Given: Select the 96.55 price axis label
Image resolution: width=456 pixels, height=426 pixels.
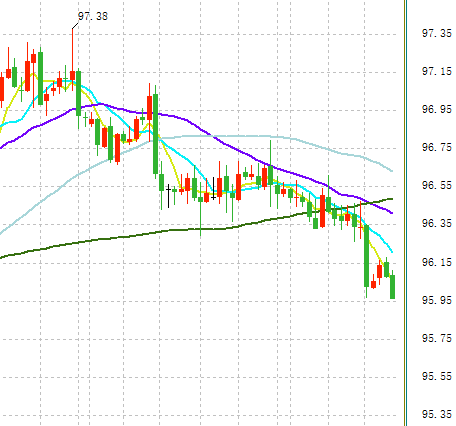Looking at the screenshot, I should point(437,185).
